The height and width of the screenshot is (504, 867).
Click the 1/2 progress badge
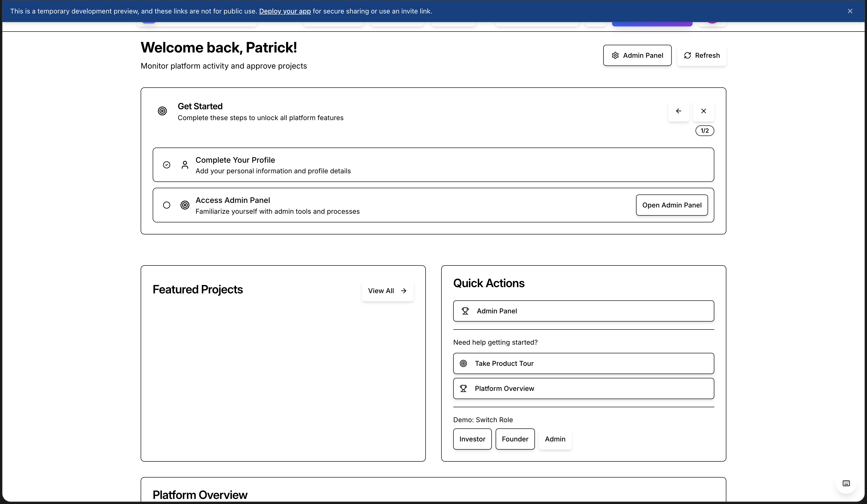[x=705, y=131]
